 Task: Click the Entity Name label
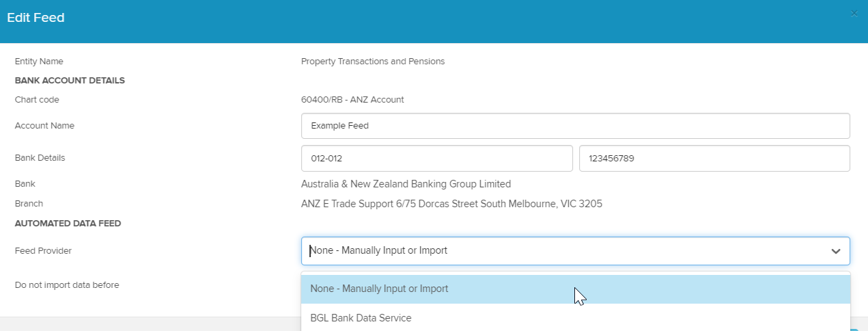point(39,62)
